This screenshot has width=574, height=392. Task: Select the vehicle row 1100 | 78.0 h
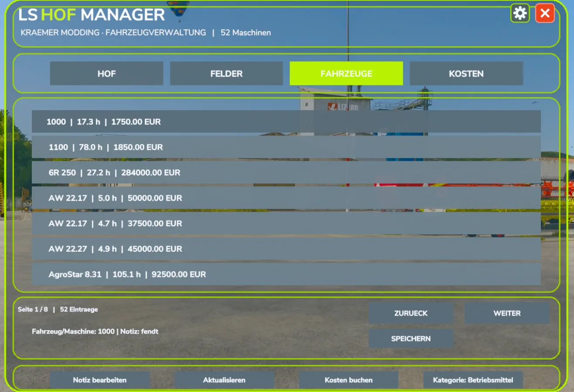pos(286,147)
